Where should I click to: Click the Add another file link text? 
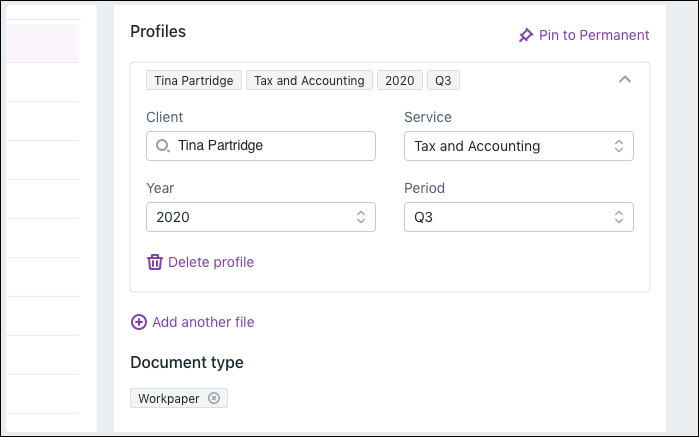tap(203, 322)
